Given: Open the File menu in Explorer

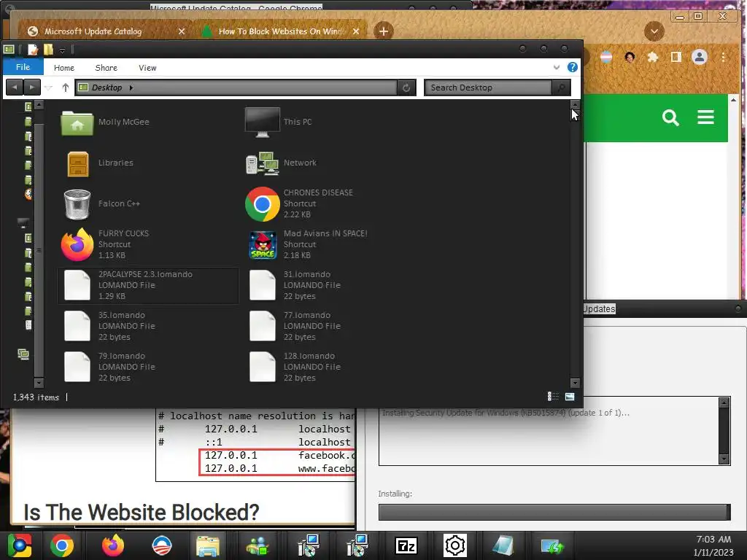Looking at the screenshot, I should pos(23,67).
